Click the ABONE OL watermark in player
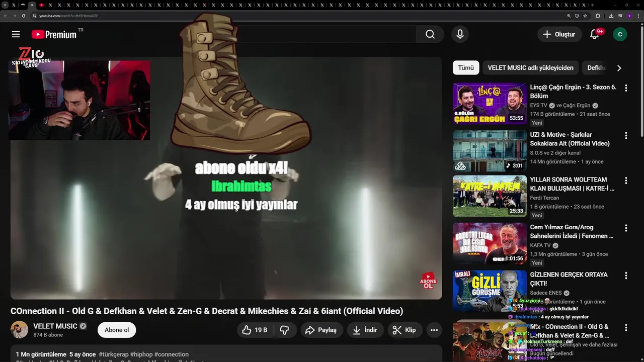The image size is (644, 362). [428, 281]
